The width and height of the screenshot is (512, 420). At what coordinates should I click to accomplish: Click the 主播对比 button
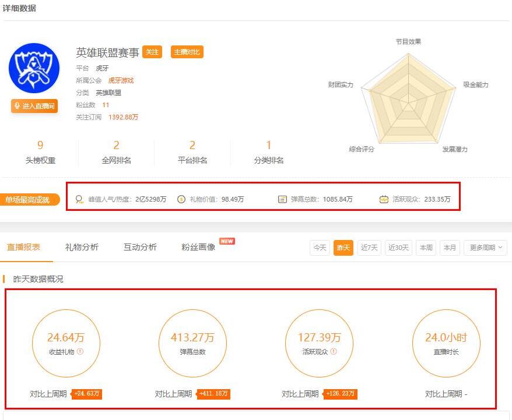187,52
